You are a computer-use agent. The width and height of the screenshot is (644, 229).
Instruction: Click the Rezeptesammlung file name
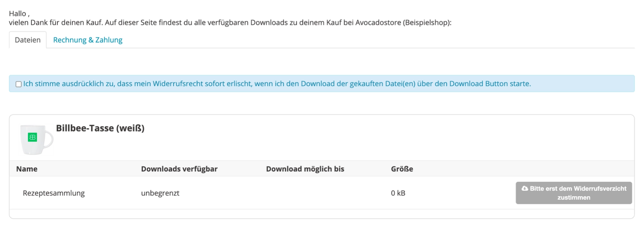pos(54,193)
